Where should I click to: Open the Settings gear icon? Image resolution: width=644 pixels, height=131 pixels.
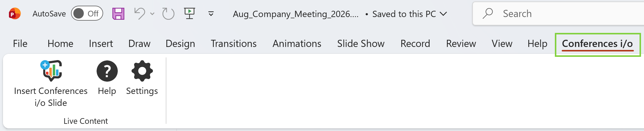(142, 71)
